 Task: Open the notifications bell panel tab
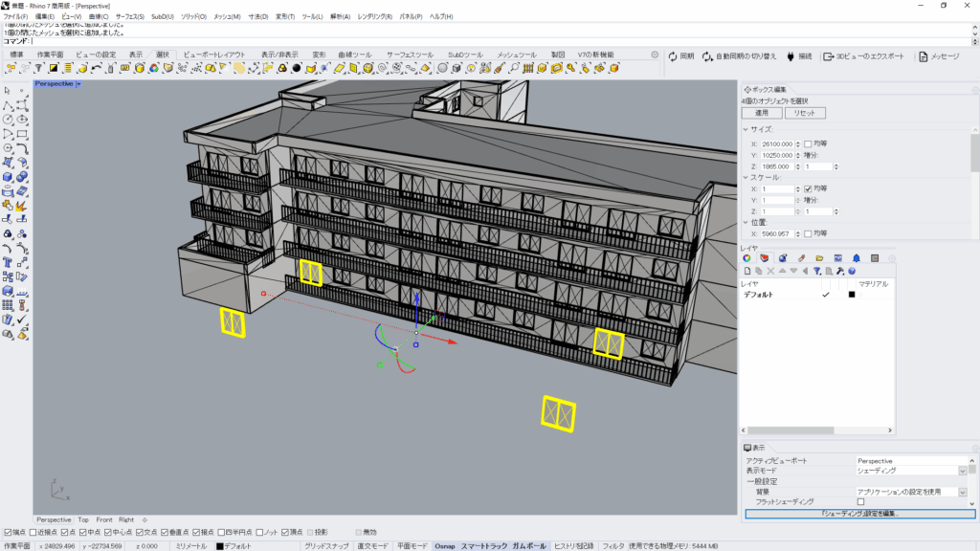click(x=856, y=257)
